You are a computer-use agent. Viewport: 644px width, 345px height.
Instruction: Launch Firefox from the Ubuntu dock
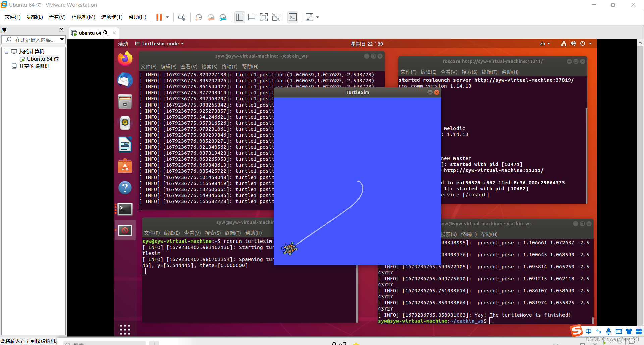pyautogui.click(x=125, y=59)
